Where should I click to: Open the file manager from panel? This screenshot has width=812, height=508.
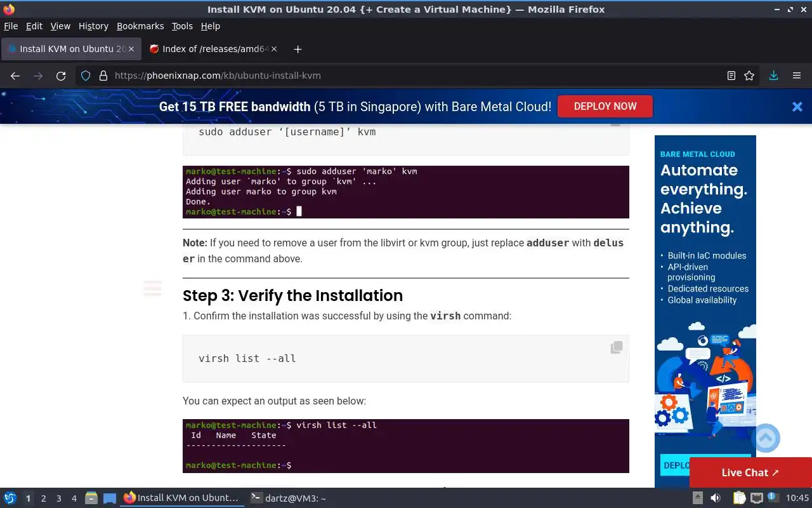(91, 498)
